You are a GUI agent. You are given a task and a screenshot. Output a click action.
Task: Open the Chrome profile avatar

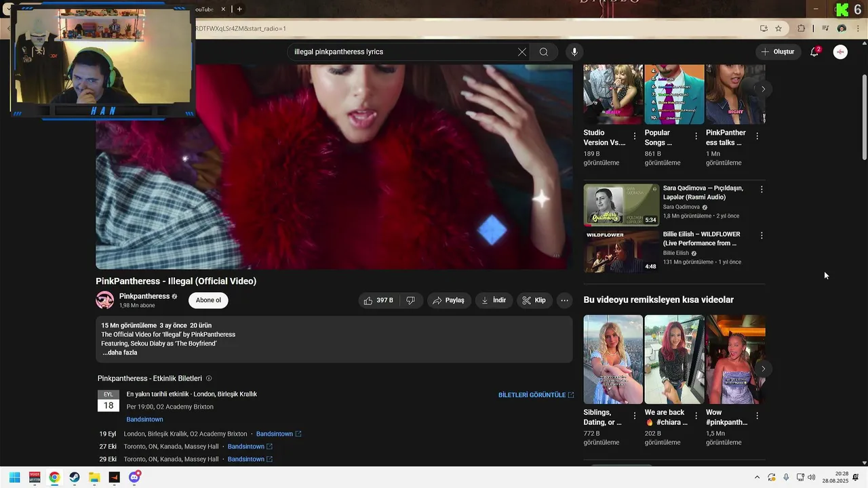pos(842,28)
